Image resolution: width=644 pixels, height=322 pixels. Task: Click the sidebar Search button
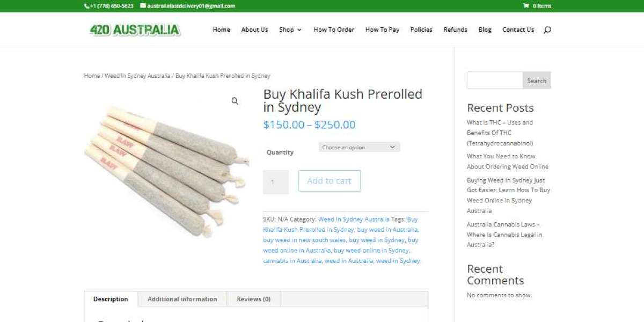pyautogui.click(x=537, y=80)
